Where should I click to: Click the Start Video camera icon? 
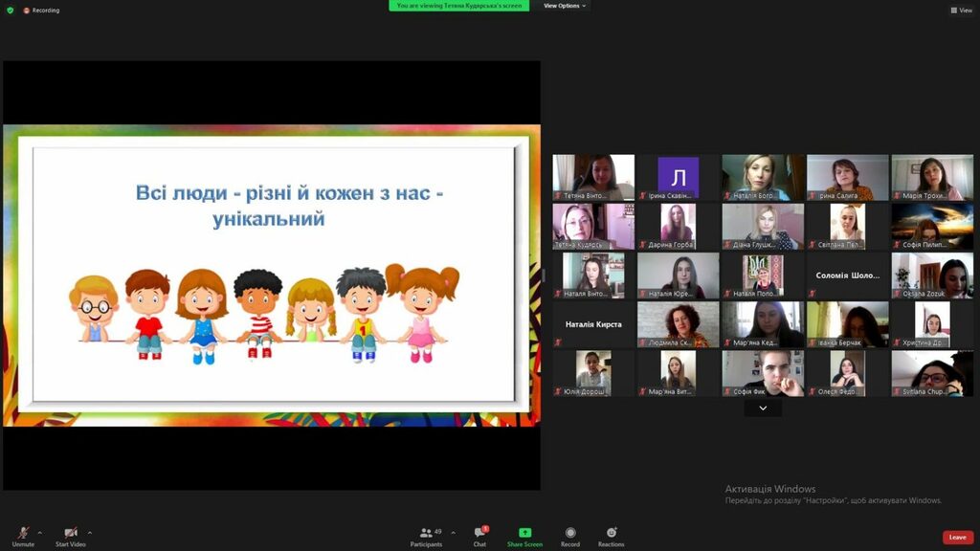point(71,533)
